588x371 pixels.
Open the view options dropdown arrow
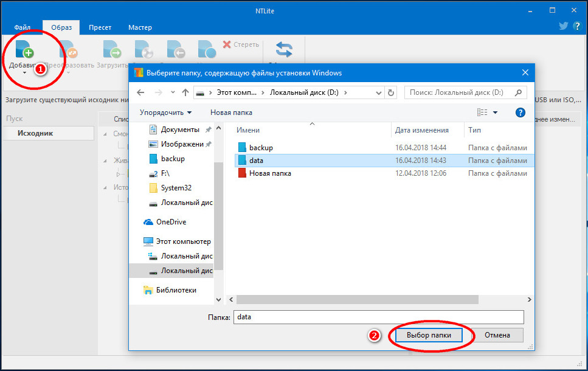495,113
